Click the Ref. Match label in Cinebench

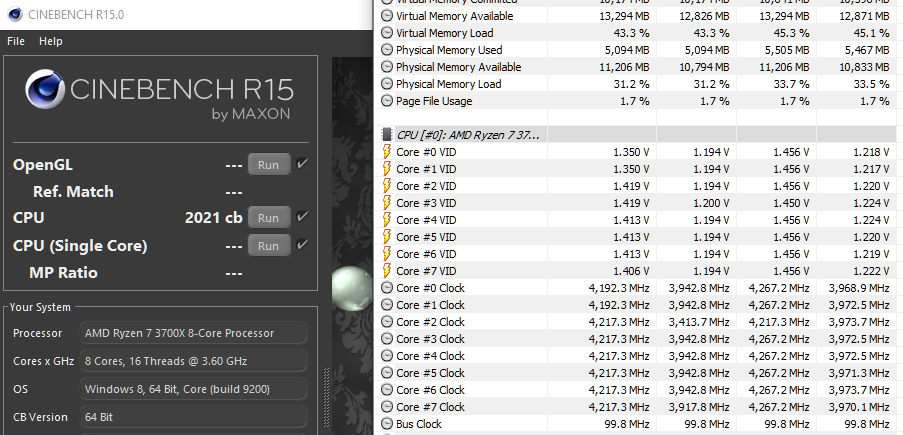pos(73,191)
